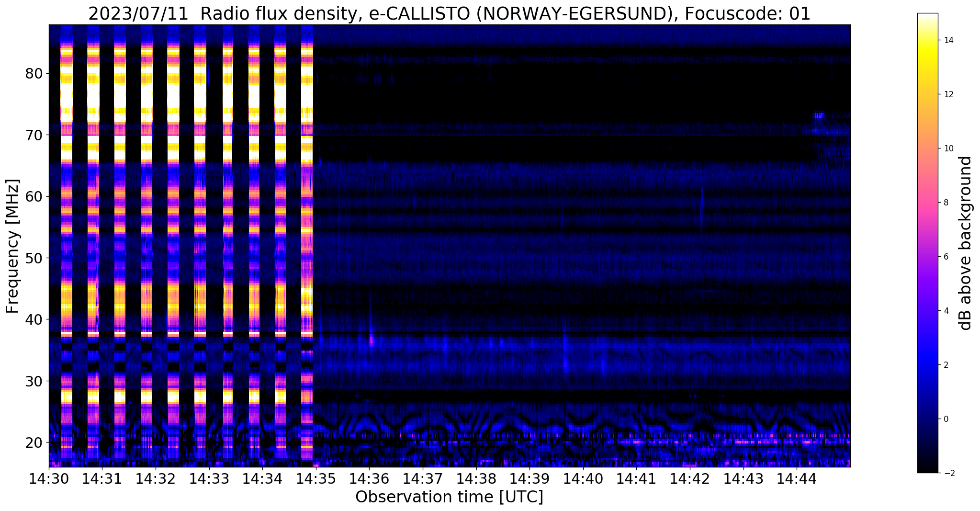Viewport: 980px width, 511px height.
Task: Click the 14:44 time tick label
Action: (797, 478)
